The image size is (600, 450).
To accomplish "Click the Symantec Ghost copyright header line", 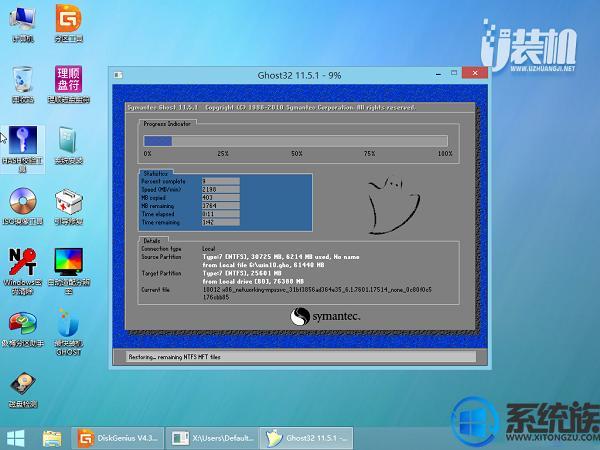I will [x=271, y=108].
